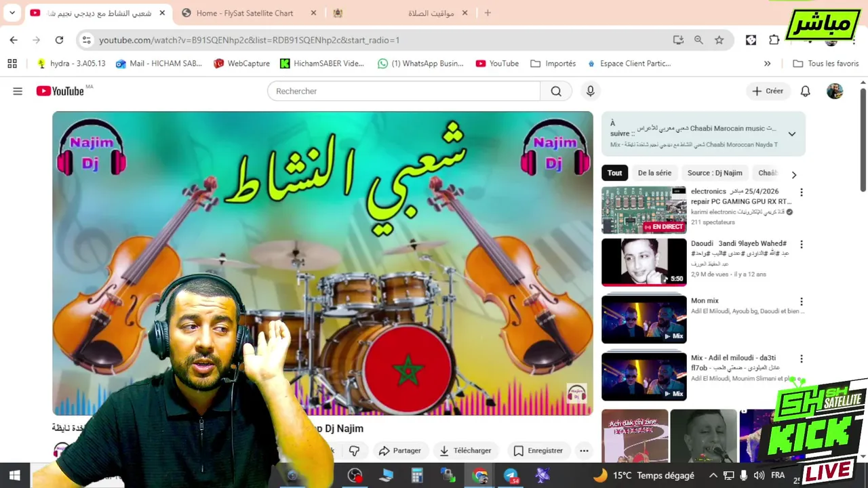The image size is (868, 488).
Task: Open YouTube notifications bell
Action: 806,91
